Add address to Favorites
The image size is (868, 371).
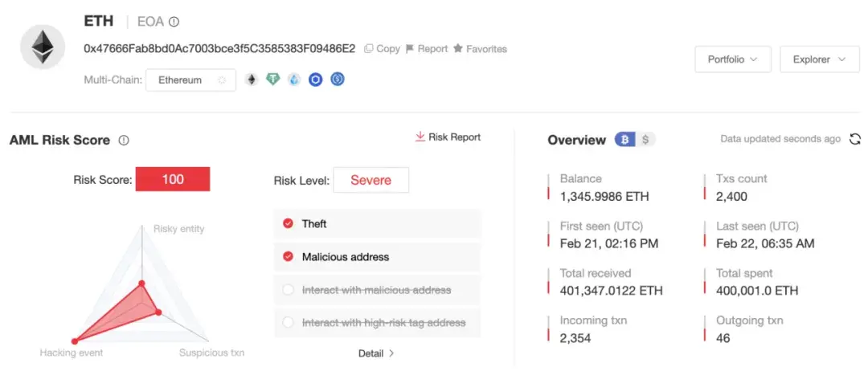pyautogui.click(x=480, y=49)
